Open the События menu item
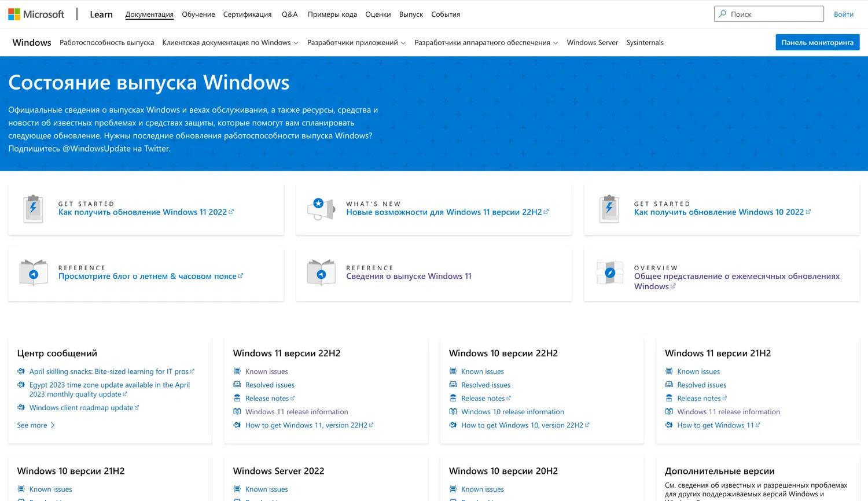868x501 pixels. click(446, 14)
